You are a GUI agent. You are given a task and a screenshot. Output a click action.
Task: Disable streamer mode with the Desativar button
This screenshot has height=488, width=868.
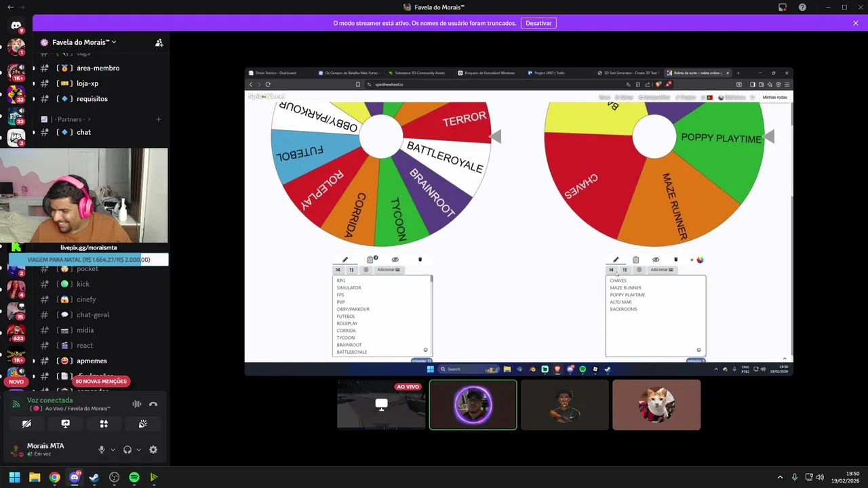tap(538, 23)
